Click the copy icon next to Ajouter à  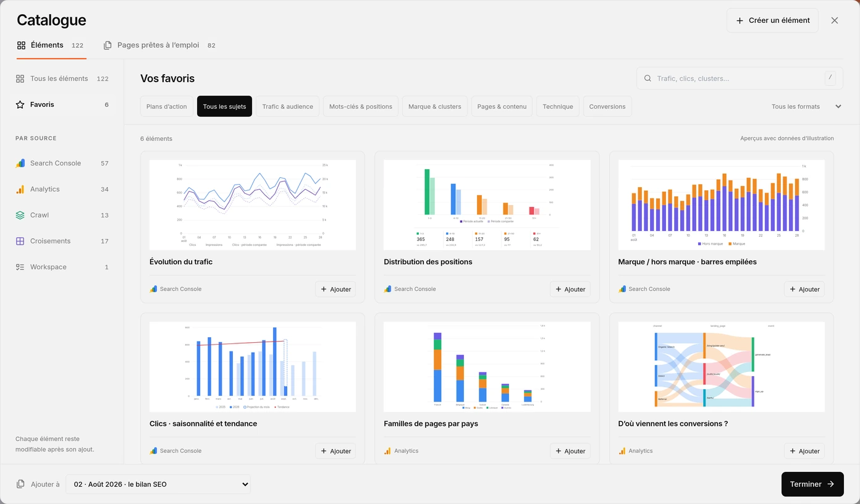pos(21,484)
